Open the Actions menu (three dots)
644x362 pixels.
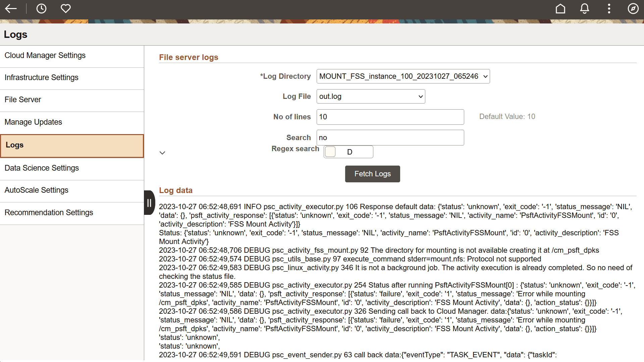(x=609, y=9)
